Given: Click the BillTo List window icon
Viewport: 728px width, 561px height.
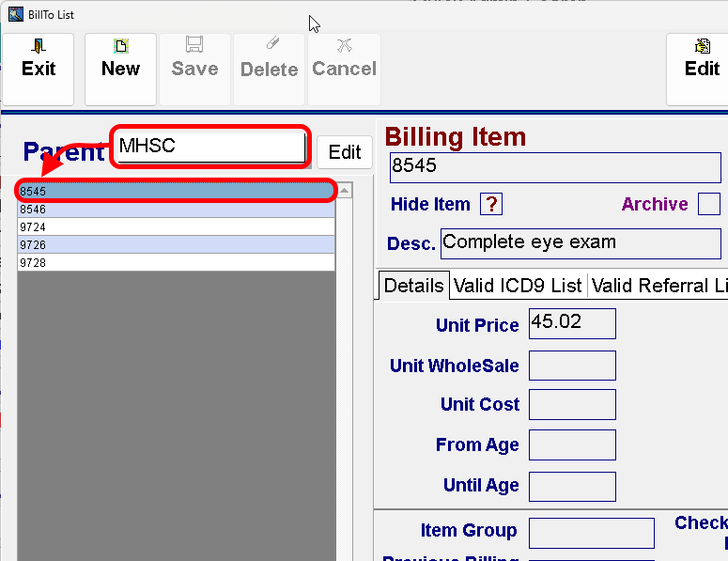Looking at the screenshot, I should 15,14.
